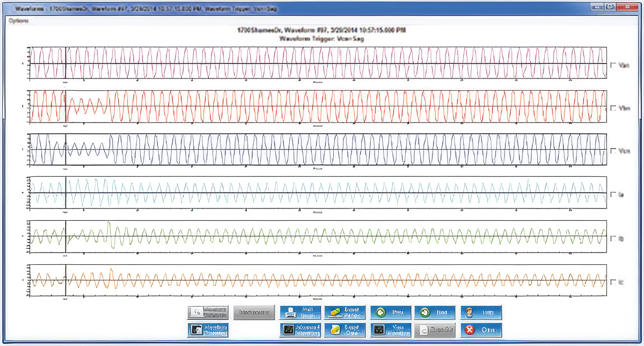Click the gray hand icon button

pyautogui.click(x=208, y=313)
